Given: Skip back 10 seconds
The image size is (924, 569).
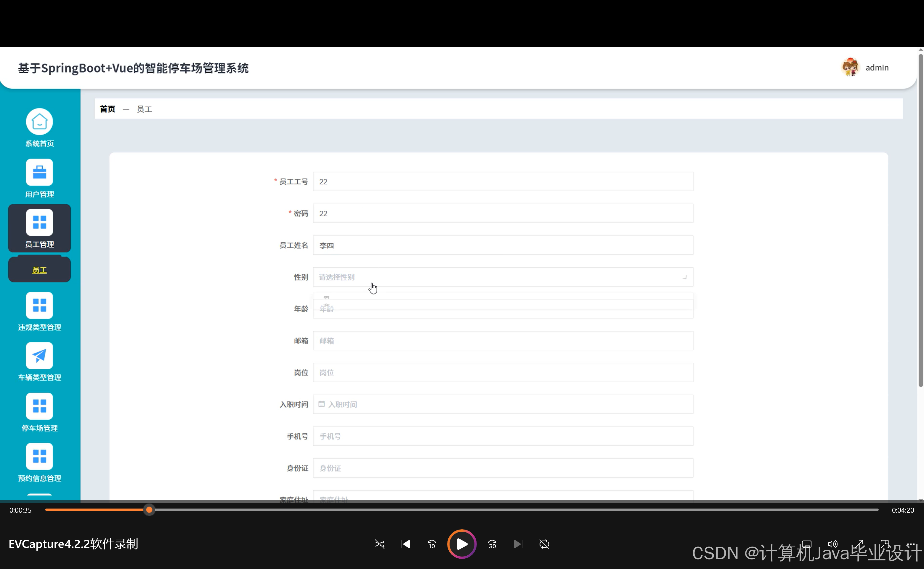Looking at the screenshot, I should [x=432, y=544].
